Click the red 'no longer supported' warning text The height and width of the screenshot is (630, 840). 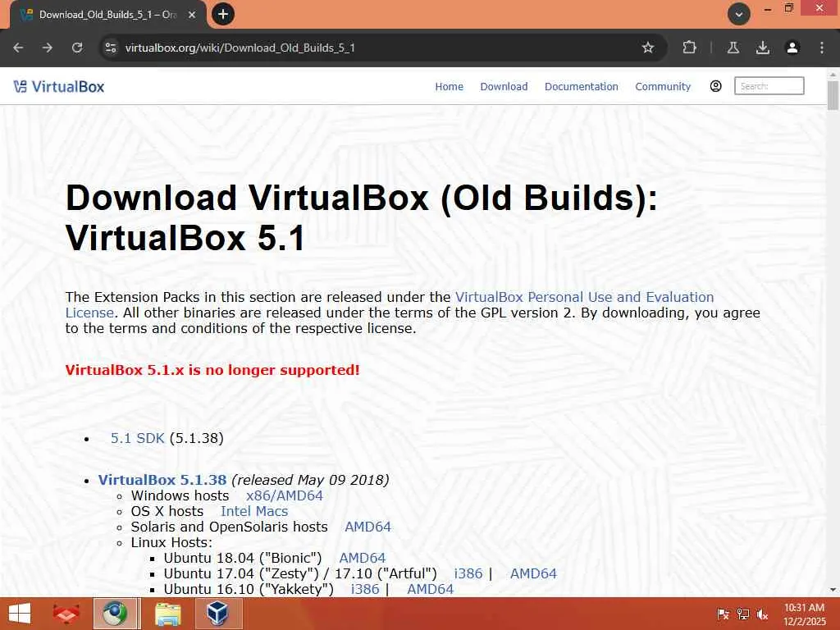[x=212, y=370]
